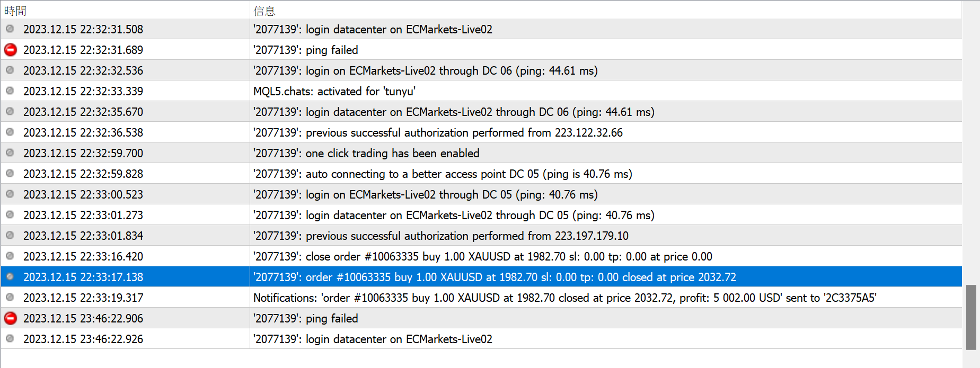This screenshot has height=368, width=980.
Task: Select the MQL5.chats activated for 'tunyu' message
Action: tap(334, 91)
